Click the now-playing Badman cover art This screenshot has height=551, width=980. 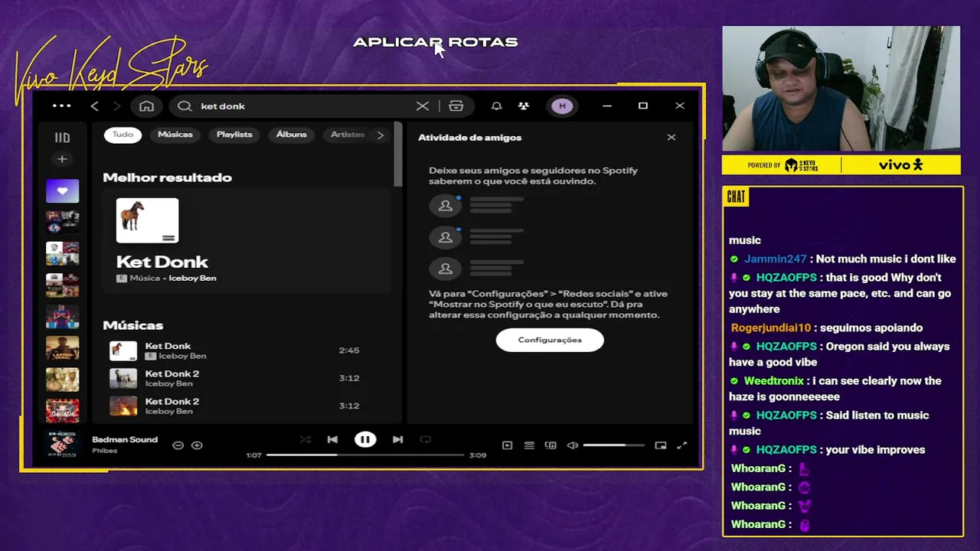pyautogui.click(x=63, y=445)
